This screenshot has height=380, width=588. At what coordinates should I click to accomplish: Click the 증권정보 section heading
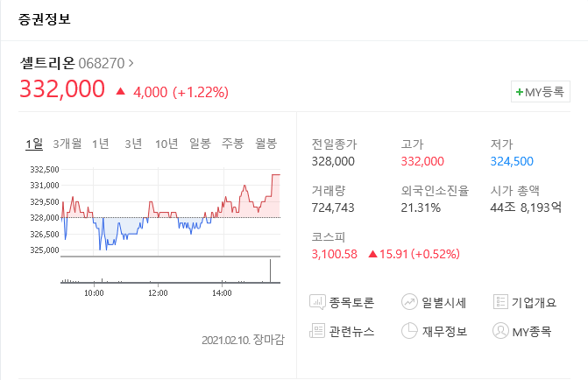(45, 19)
